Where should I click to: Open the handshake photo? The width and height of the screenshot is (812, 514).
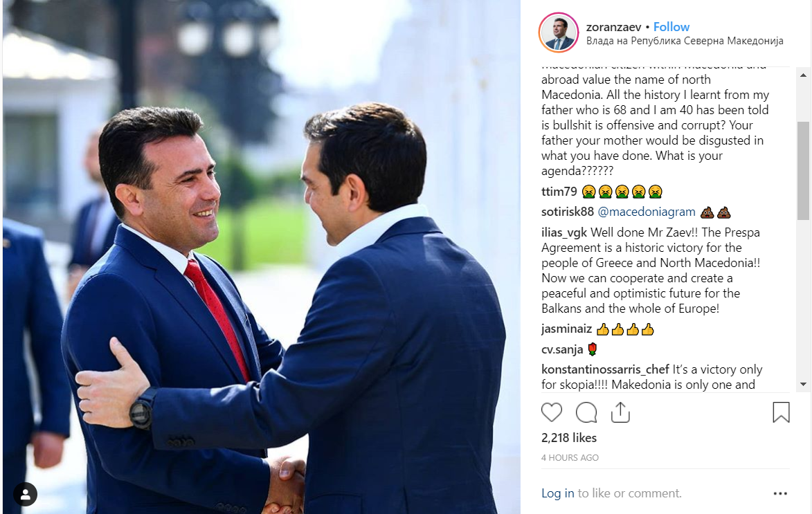[x=262, y=257]
